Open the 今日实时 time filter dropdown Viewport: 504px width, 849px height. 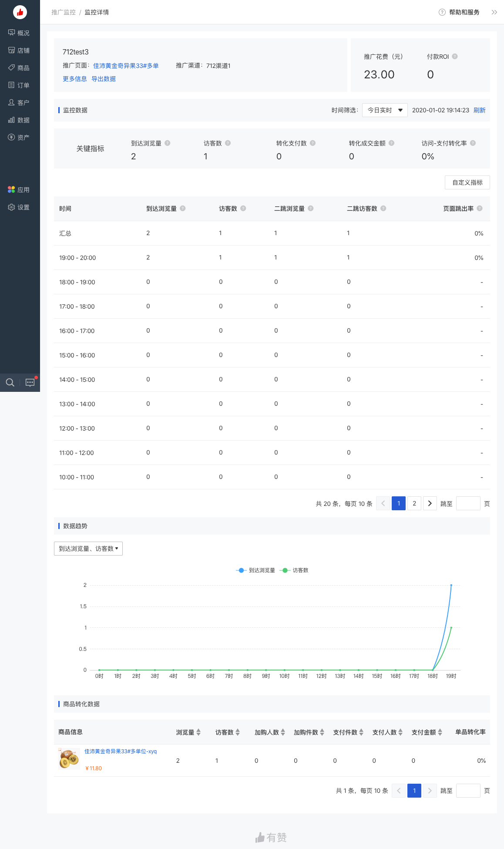tap(385, 110)
